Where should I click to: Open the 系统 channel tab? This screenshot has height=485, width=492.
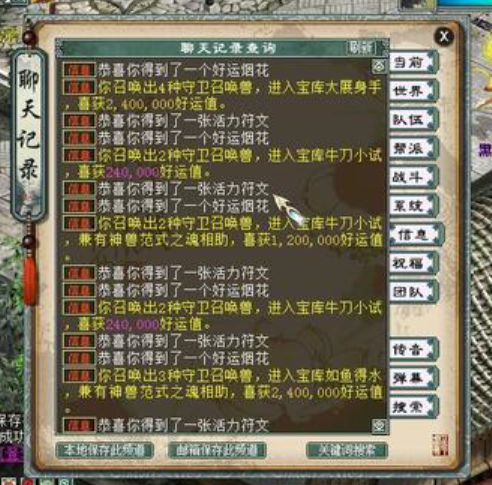(413, 205)
